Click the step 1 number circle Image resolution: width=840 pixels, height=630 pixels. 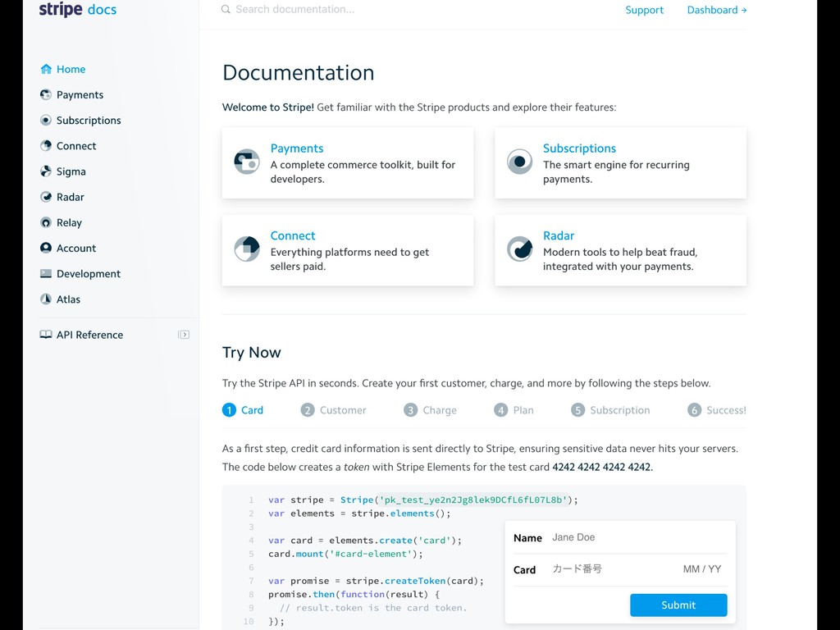click(x=229, y=410)
